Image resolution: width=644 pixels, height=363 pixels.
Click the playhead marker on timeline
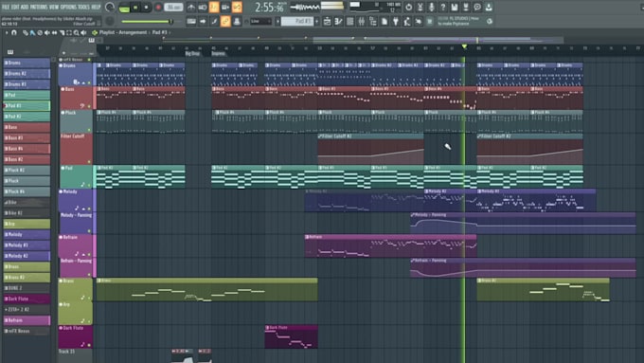point(464,46)
